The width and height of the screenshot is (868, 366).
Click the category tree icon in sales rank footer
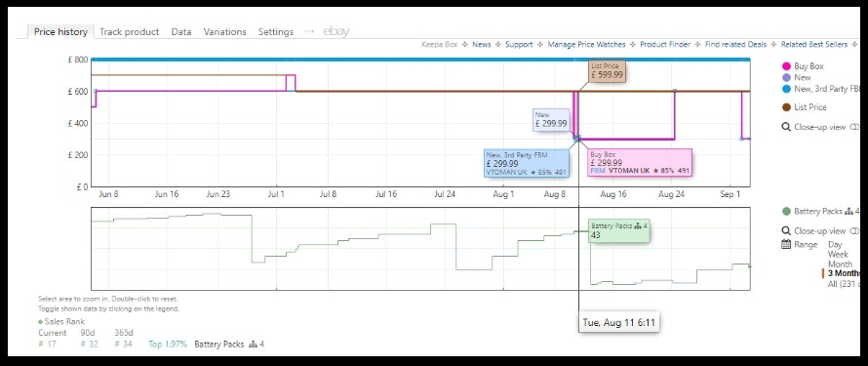(x=254, y=345)
